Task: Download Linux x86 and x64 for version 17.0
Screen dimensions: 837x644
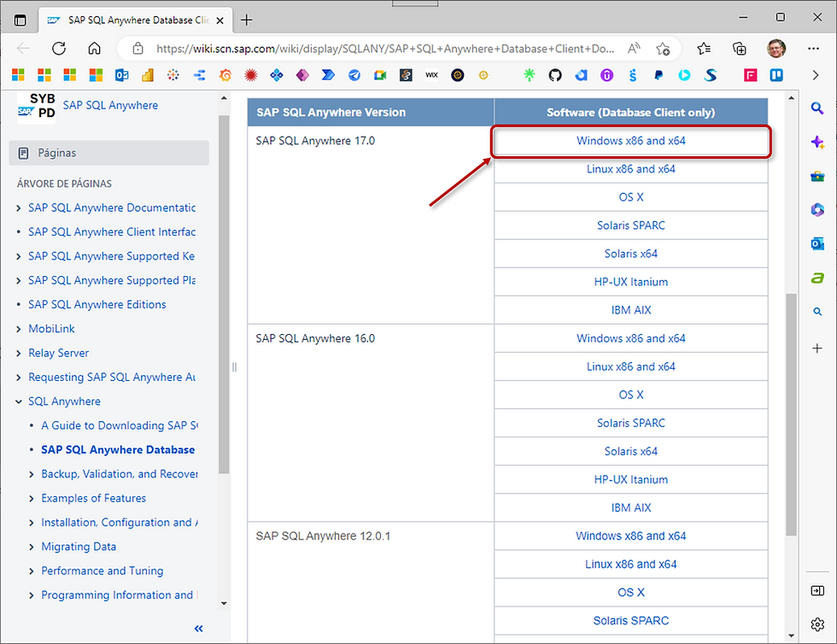Action: [x=631, y=169]
